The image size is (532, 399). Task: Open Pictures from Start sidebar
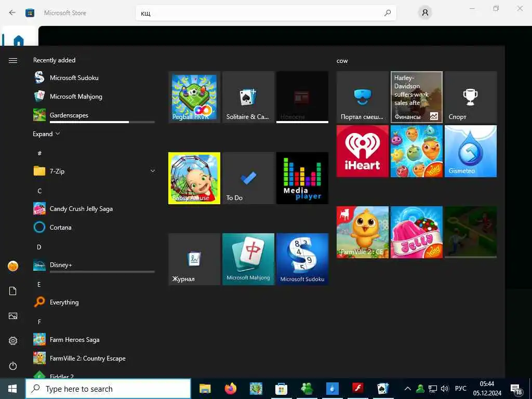click(x=13, y=316)
